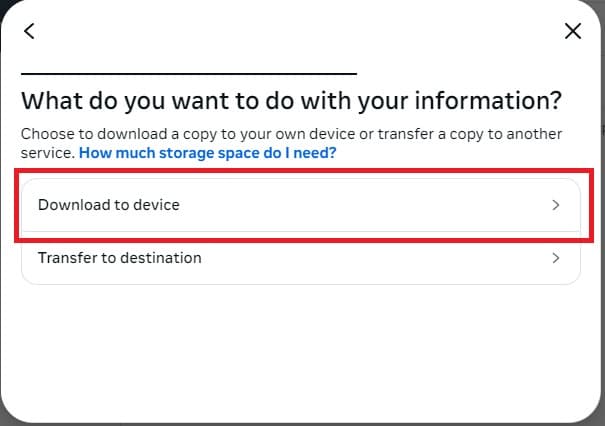This screenshot has width=605, height=426.
Task: Click the chevron beside Transfer to destination
Action: pyautogui.click(x=555, y=258)
